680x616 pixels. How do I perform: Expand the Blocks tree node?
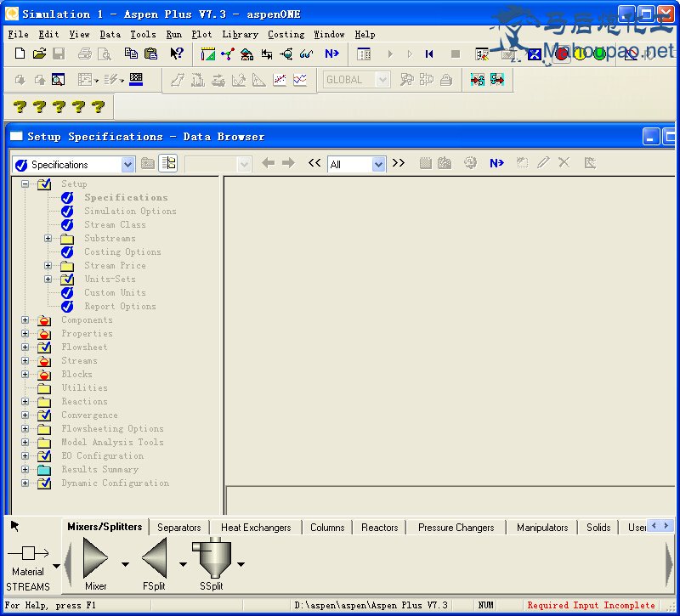coord(25,374)
